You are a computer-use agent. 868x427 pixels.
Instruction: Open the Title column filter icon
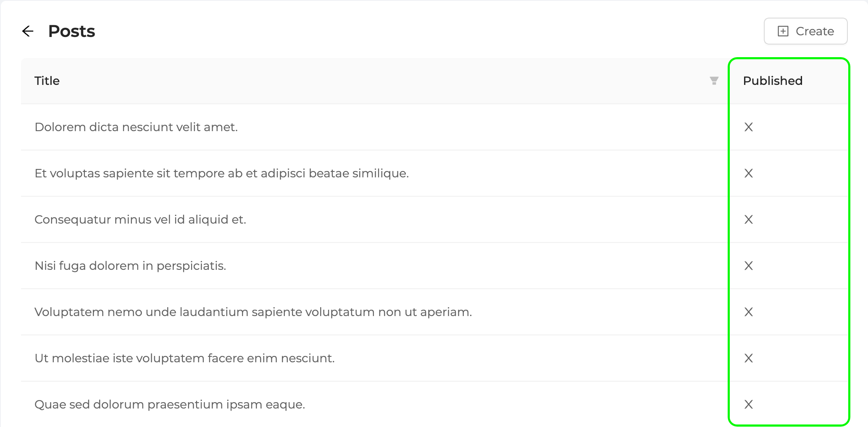[x=714, y=81]
